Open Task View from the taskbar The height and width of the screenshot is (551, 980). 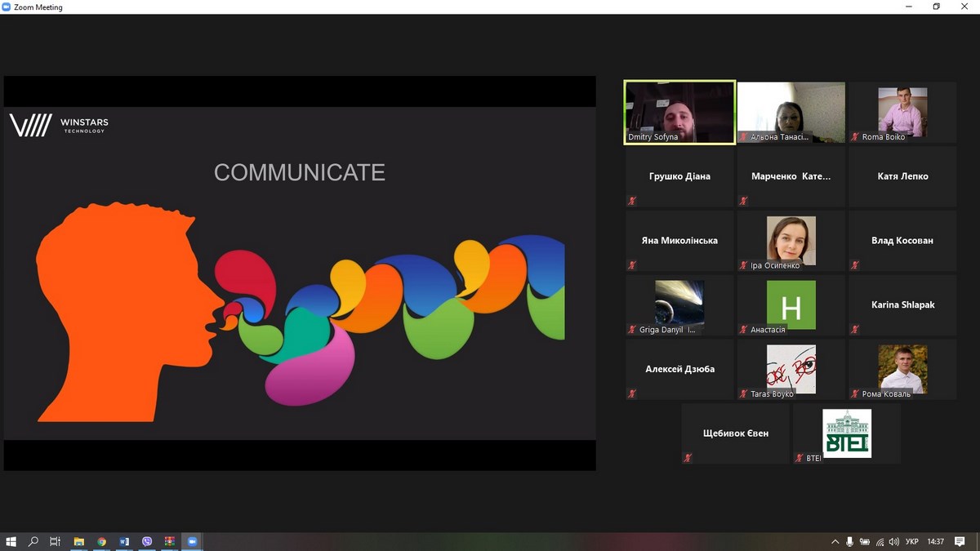pos(56,541)
